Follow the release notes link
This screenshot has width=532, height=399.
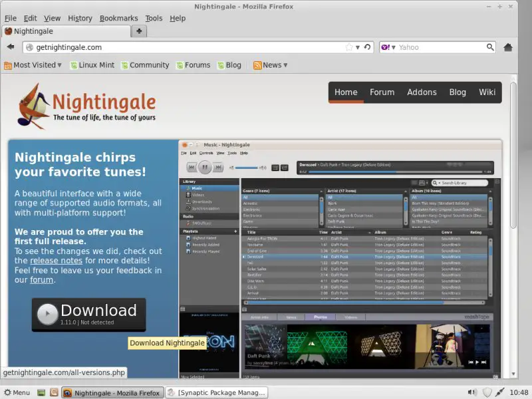(x=56, y=261)
